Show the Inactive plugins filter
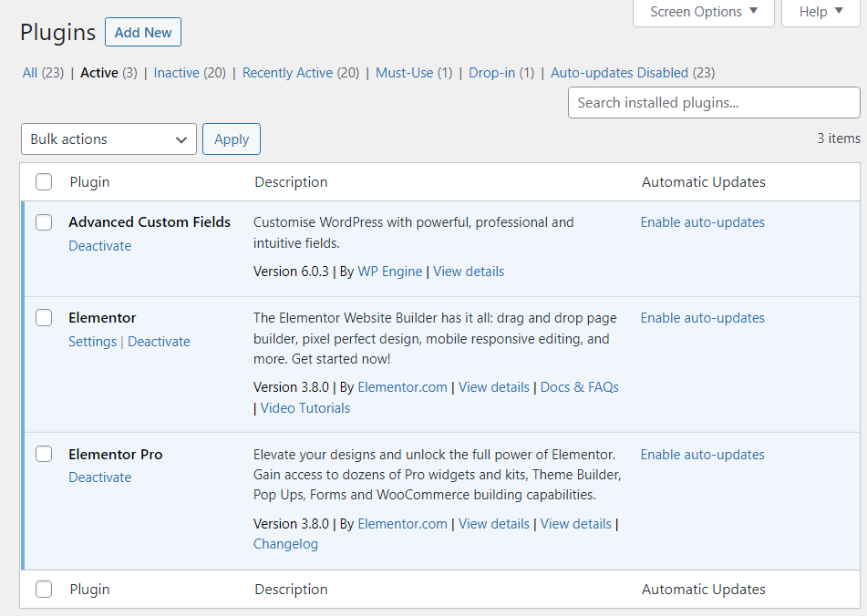Viewport: 867px width, 616px height. coord(176,73)
